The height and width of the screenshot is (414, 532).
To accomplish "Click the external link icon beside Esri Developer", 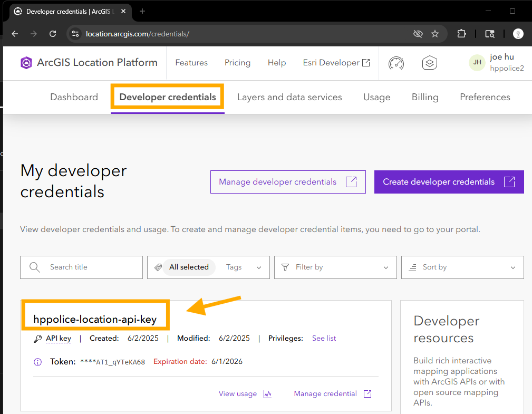I will click(x=366, y=63).
